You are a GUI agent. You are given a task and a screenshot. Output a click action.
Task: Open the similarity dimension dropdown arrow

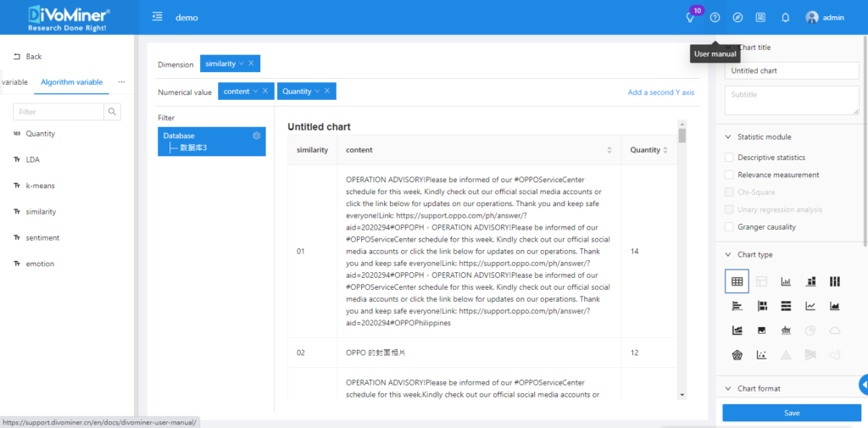[x=242, y=64]
